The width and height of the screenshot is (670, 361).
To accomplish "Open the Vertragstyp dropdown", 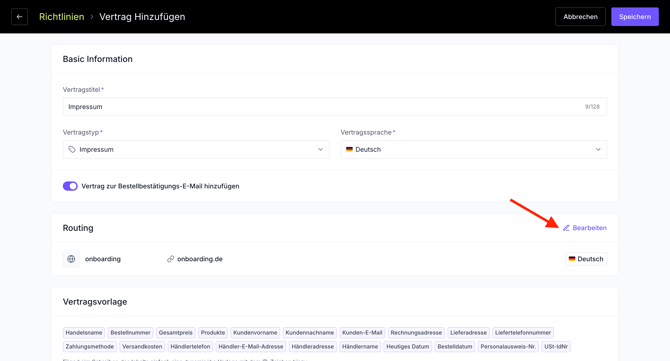I will (x=196, y=150).
